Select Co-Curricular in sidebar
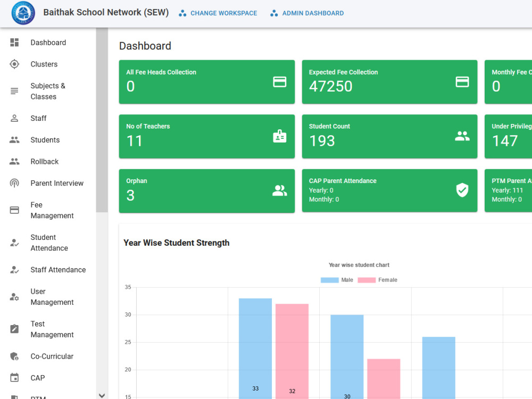532x399 pixels. [x=48, y=356]
